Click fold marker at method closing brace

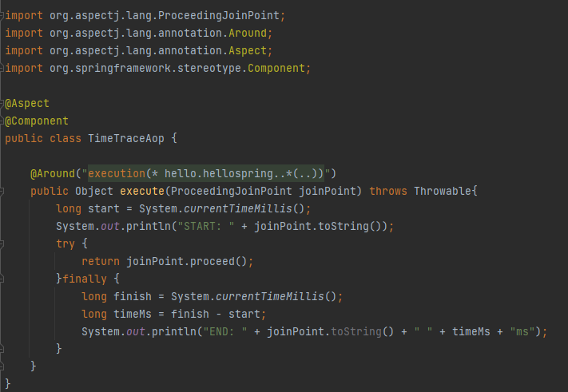pyautogui.click(x=2, y=366)
